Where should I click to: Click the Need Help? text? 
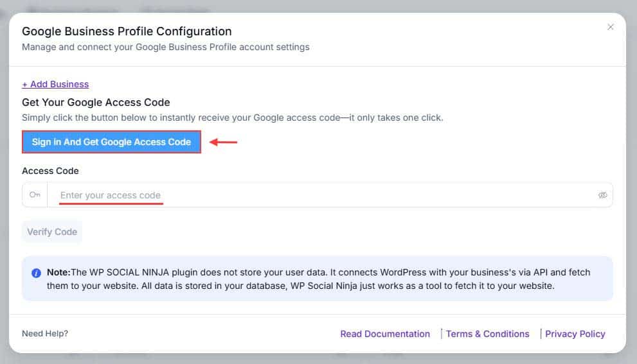click(x=45, y=334)
